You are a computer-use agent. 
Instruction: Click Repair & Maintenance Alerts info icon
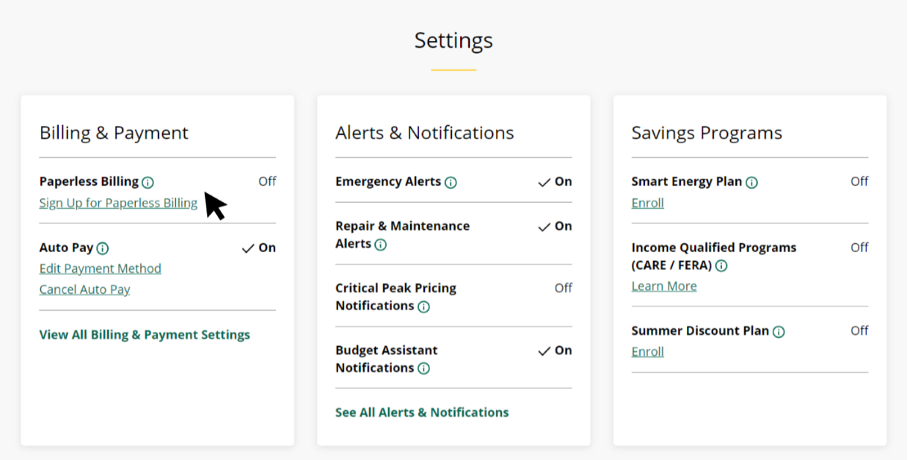click(380, 244)
